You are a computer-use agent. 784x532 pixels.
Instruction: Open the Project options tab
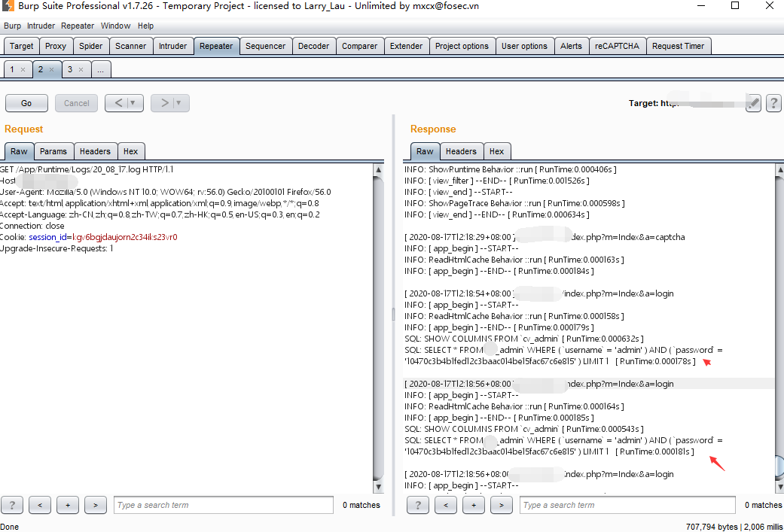point(462,46)
